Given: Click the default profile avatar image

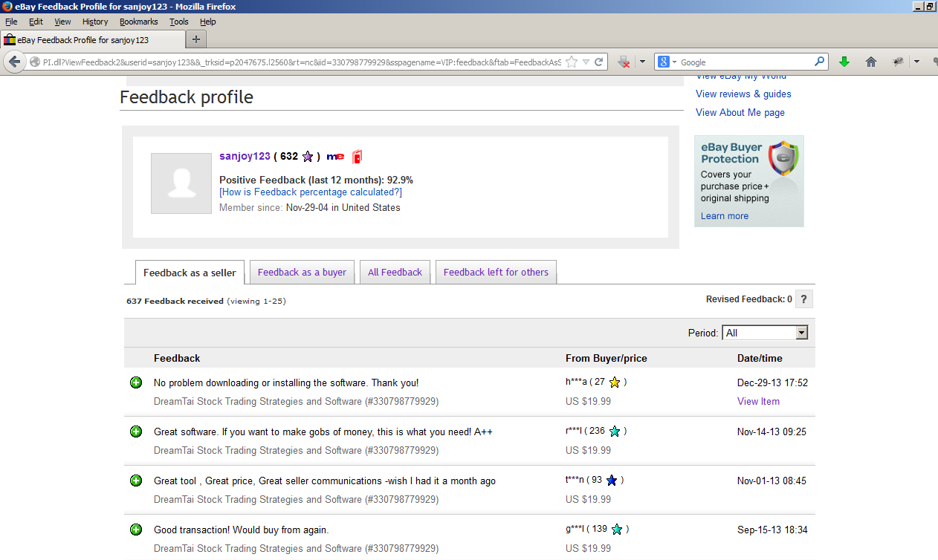Looking at the screenshot, I should point(181,183).
